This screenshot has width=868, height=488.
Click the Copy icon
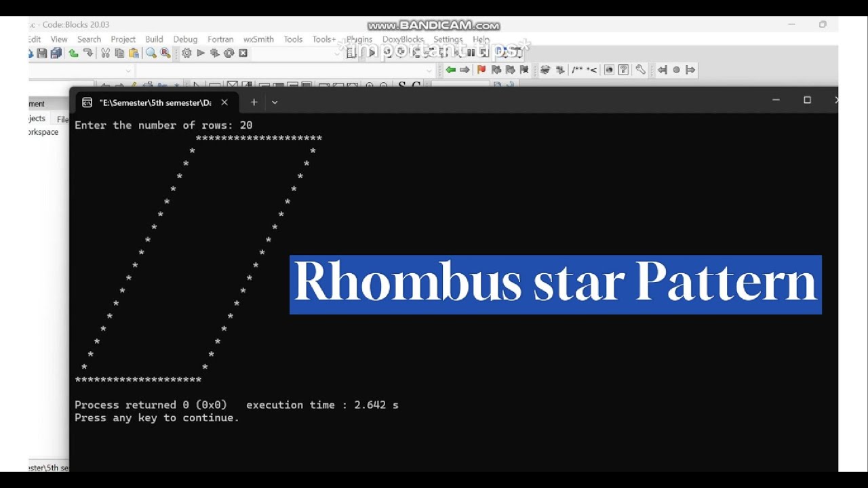point(119,53)
